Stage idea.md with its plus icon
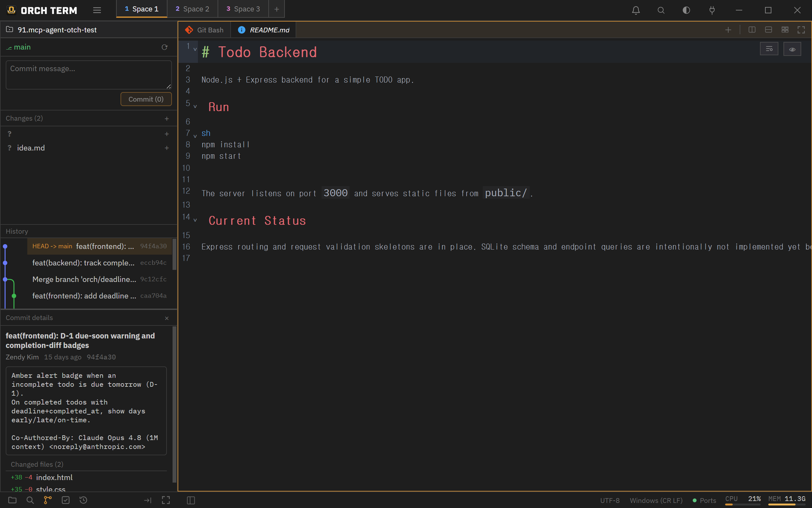Screen dimensions: 812x508 (x=167, y=148)
